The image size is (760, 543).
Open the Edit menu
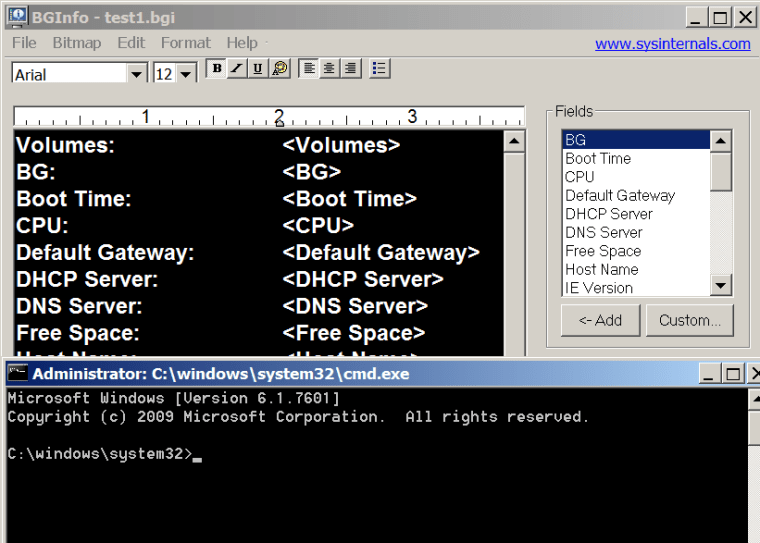click(131, 43)
